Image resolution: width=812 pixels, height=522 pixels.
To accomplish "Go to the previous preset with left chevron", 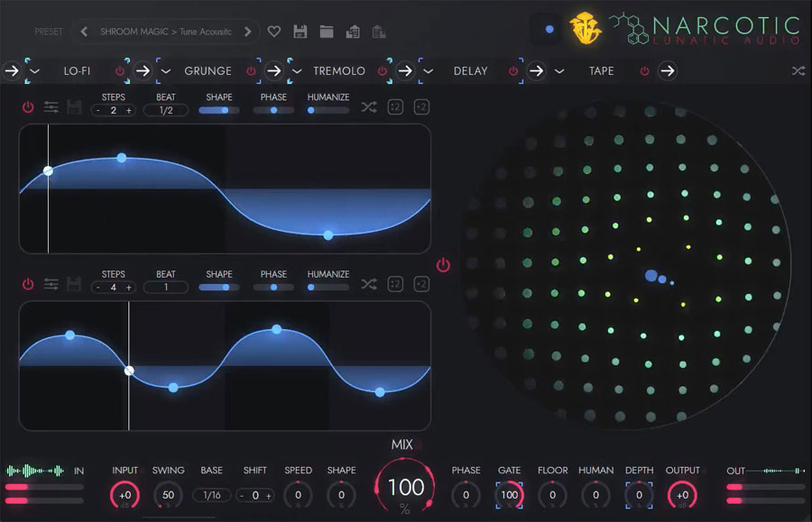I will (84, 32).
